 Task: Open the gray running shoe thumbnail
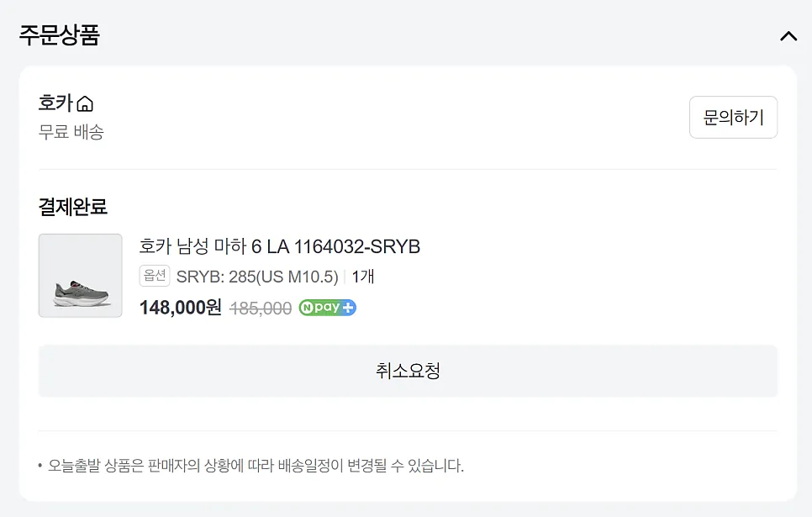tap(80, 276)
